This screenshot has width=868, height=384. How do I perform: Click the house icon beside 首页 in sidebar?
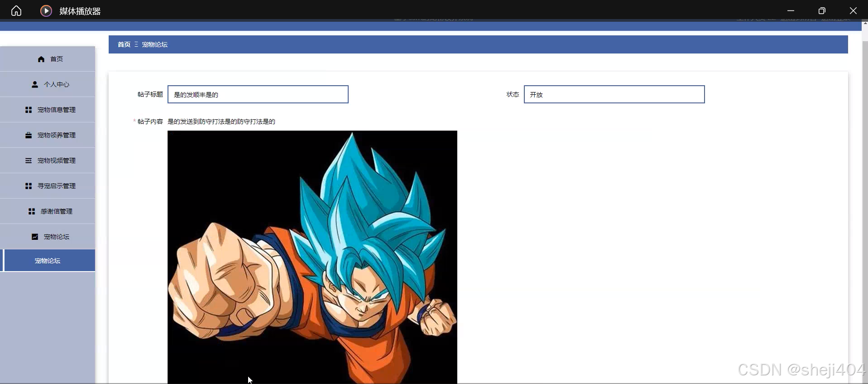[x=41, y=59]
